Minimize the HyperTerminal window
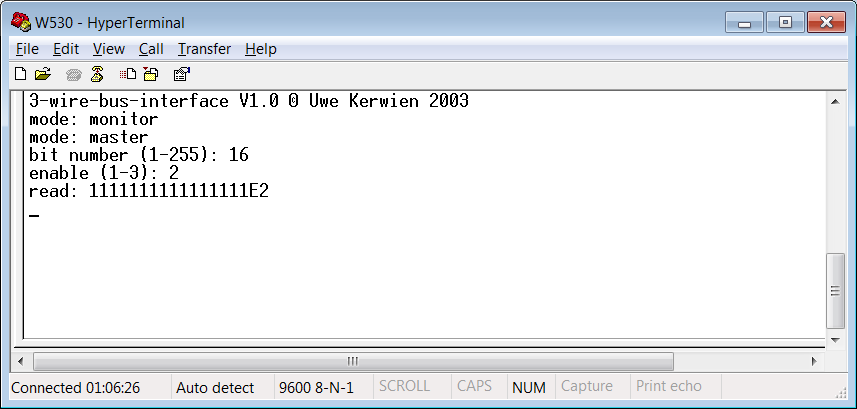 [x=743, y=22]
